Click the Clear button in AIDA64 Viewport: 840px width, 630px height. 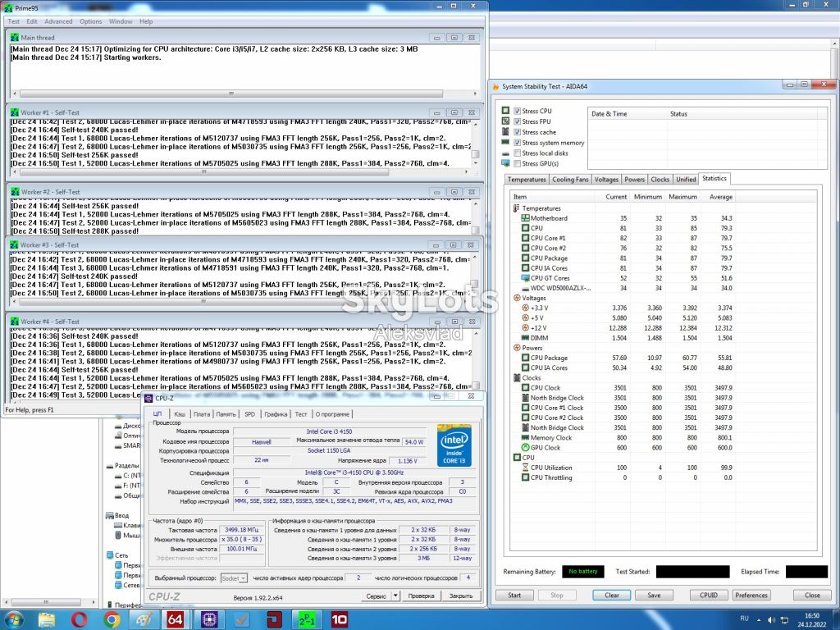pos(612,596)
